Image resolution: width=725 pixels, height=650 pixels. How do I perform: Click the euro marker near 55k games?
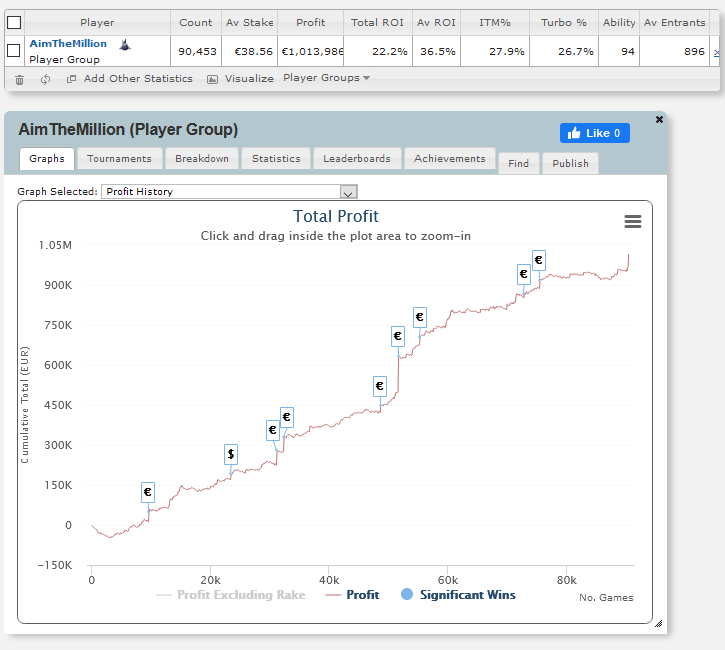tap(419, 317)
